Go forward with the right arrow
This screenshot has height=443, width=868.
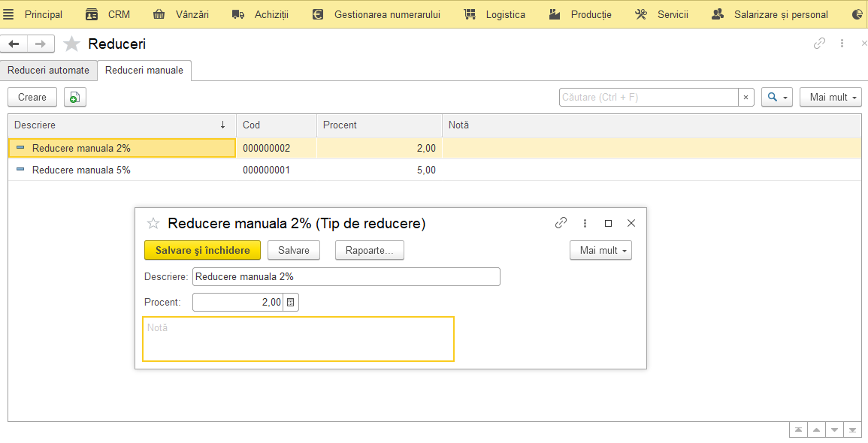(41, 44)
